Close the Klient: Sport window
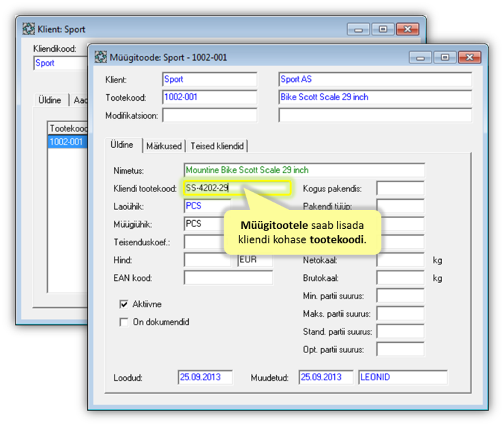The height and width of the screenshot is (426, 504). [x=408, y=29]
